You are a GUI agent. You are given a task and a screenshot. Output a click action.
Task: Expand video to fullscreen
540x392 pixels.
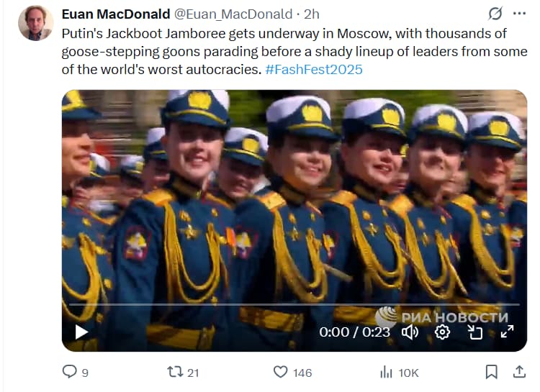[x=508, y=332]
